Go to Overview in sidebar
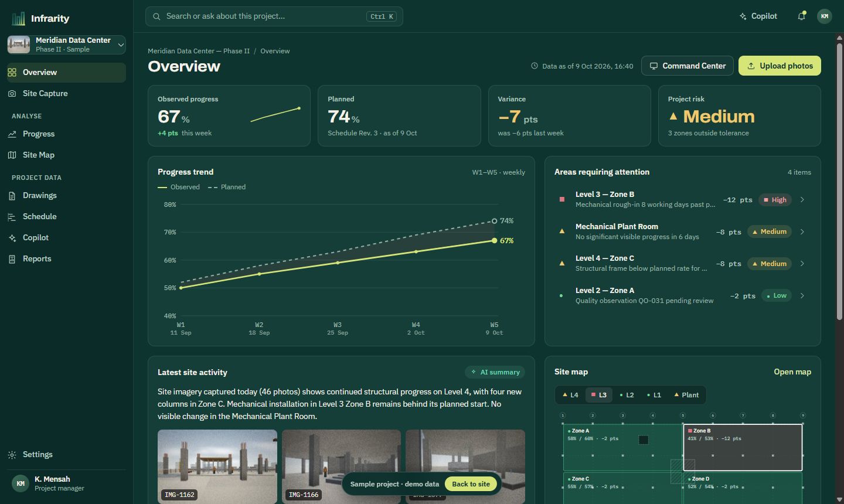This screenshot has height=504, width=844. pyautogui.click(x=66, y=73)
